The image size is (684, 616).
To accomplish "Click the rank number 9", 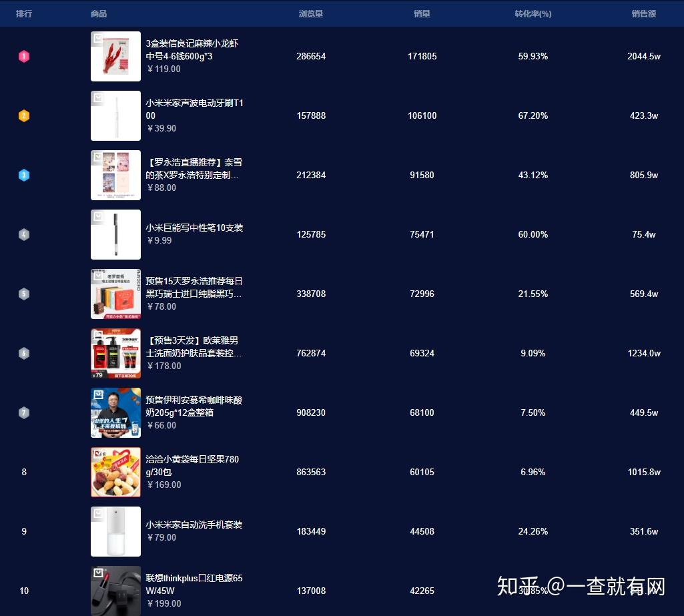I will tap(24, 531).
